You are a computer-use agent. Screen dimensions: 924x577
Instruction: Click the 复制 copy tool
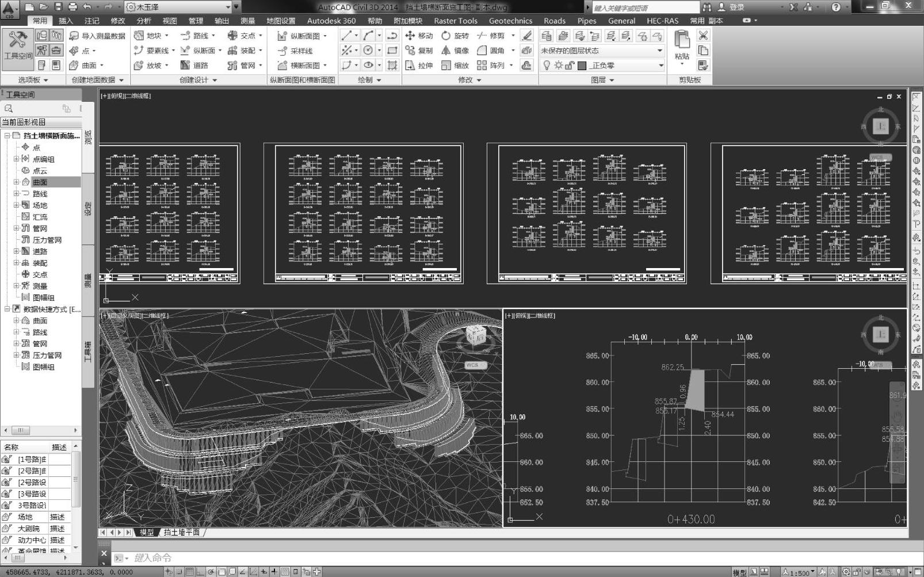click(x=419, y=51)
